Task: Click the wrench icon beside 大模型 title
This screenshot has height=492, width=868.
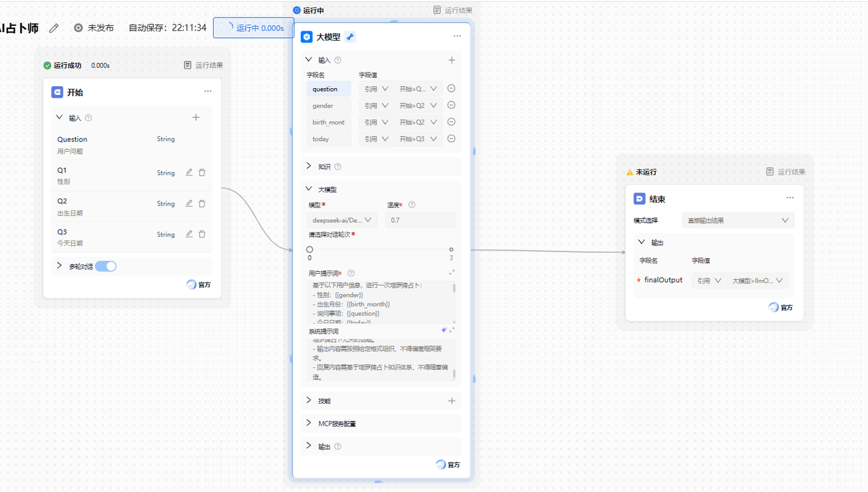Action: [350, 37]
